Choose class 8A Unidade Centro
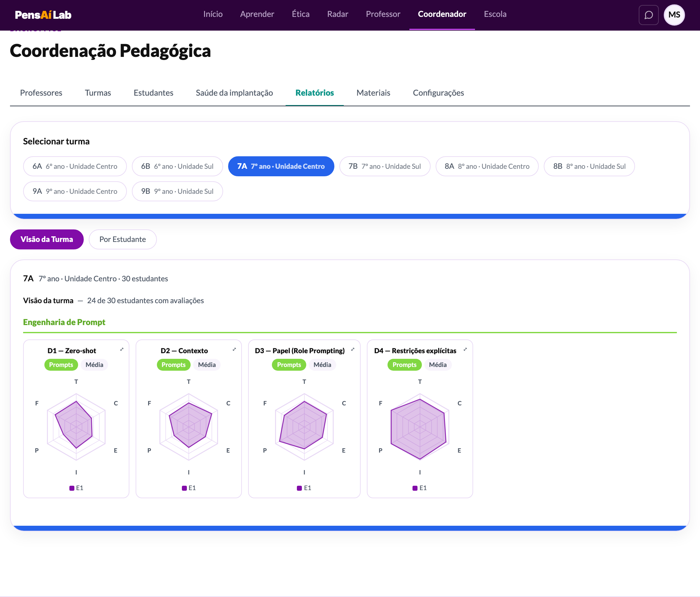Image resolution: width=700 pixels, height=597 pixels. pyautogui.click(x=487, y=166)
